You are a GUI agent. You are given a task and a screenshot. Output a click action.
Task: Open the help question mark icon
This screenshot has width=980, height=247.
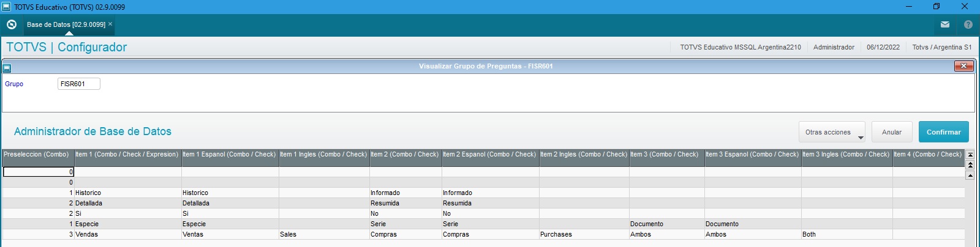tap(968, 24)
